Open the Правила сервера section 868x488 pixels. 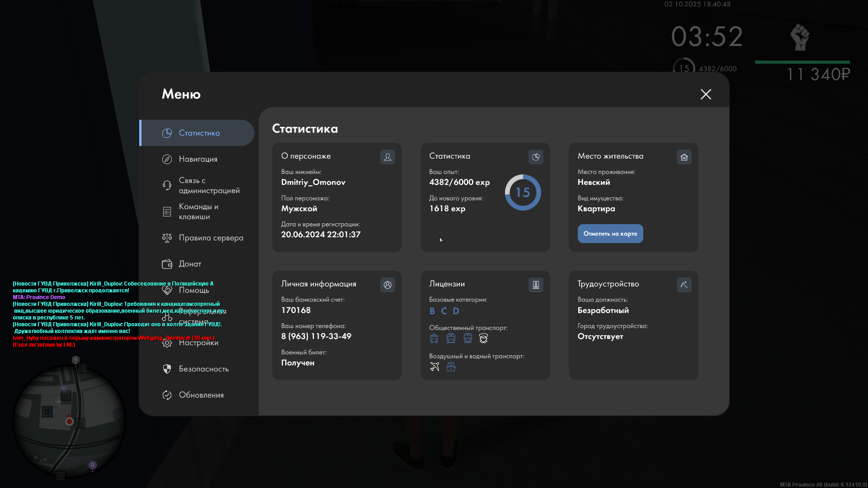pyautogui.click(x=211, y=238)
